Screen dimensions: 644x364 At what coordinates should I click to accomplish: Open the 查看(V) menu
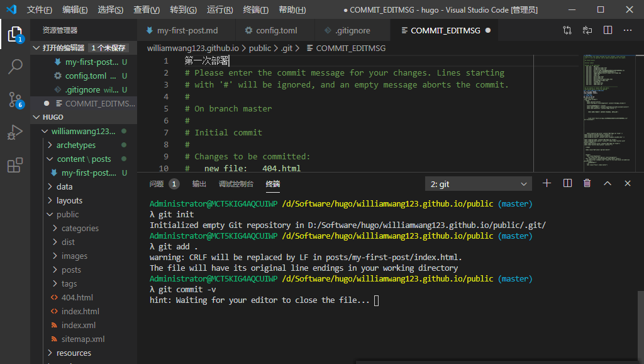tap(147, 9)
